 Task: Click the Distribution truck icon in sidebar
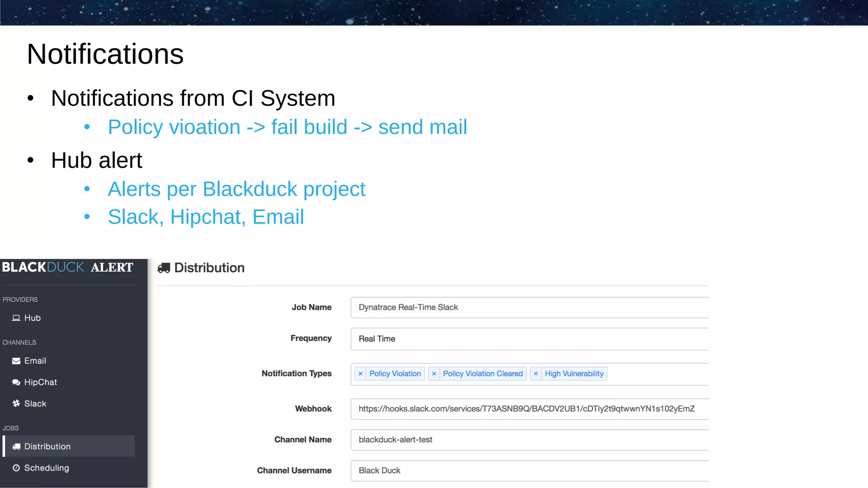(16, 446)
